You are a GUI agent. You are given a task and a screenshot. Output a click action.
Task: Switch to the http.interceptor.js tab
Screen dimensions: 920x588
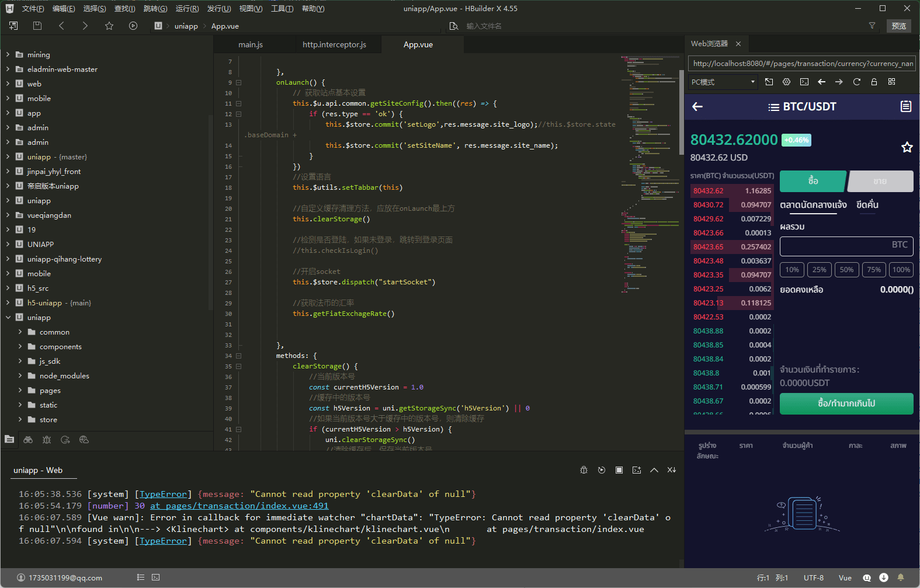334,45
